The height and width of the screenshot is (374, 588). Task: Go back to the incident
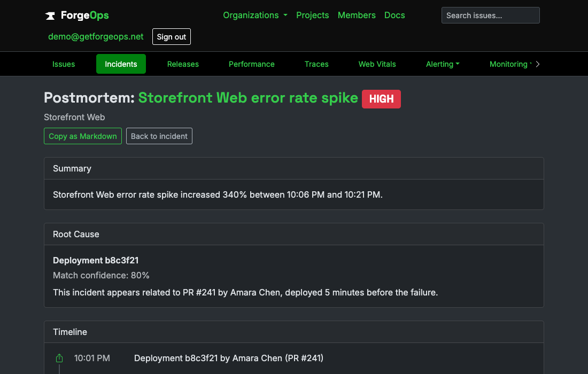coord(159,136)
